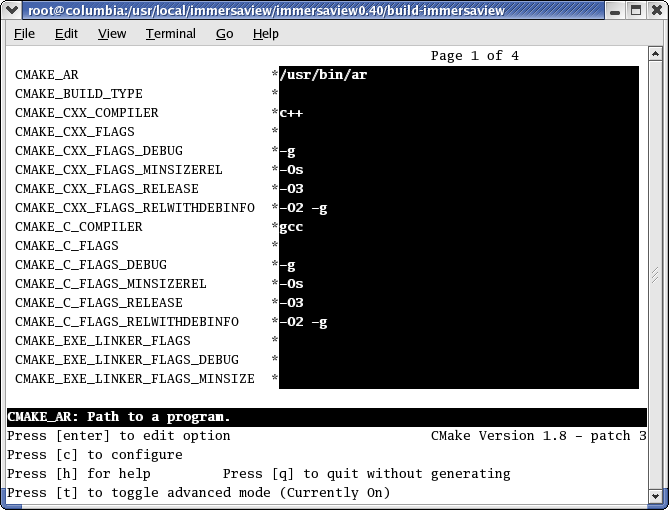
Task: Click the CMAKE_C_FLAGS_RELWITHDEBINFO value field
Action: coord(459,322)
